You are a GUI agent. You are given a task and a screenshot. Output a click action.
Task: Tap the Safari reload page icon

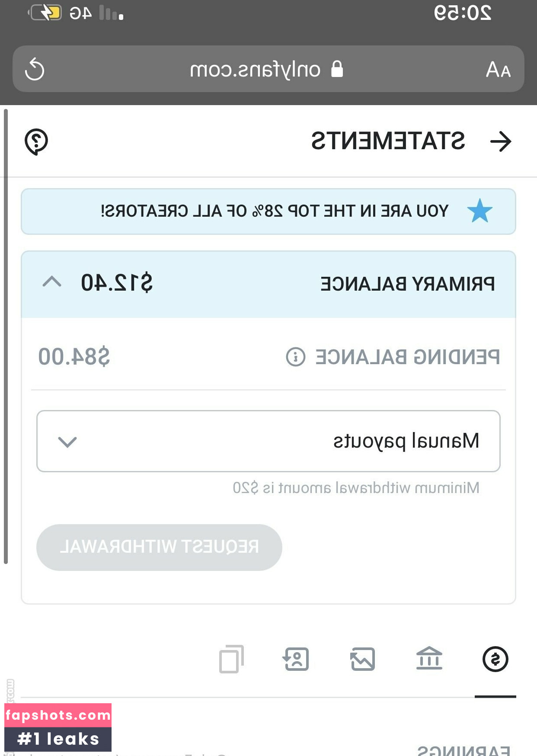click(35, 70)
